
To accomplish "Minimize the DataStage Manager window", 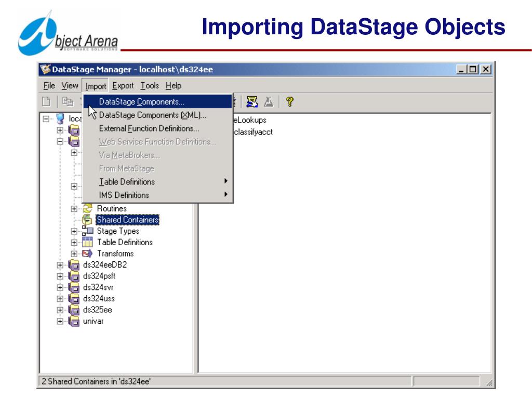I will 461,69.
